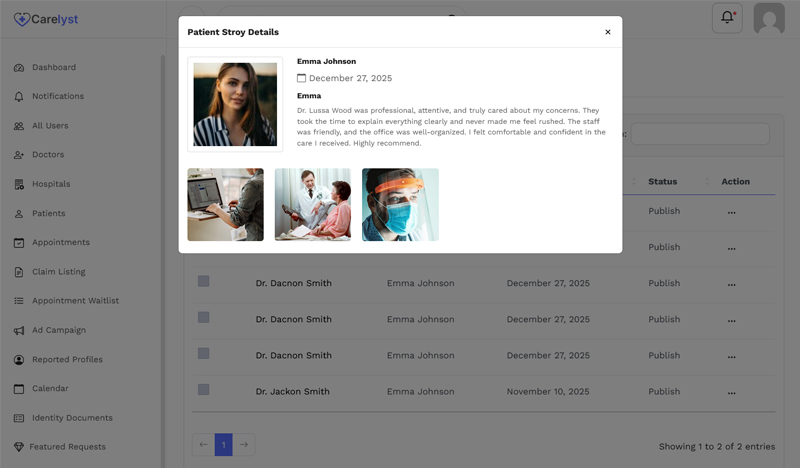
Task: Open the user avatar profile menu
Action: click(769, 18)
